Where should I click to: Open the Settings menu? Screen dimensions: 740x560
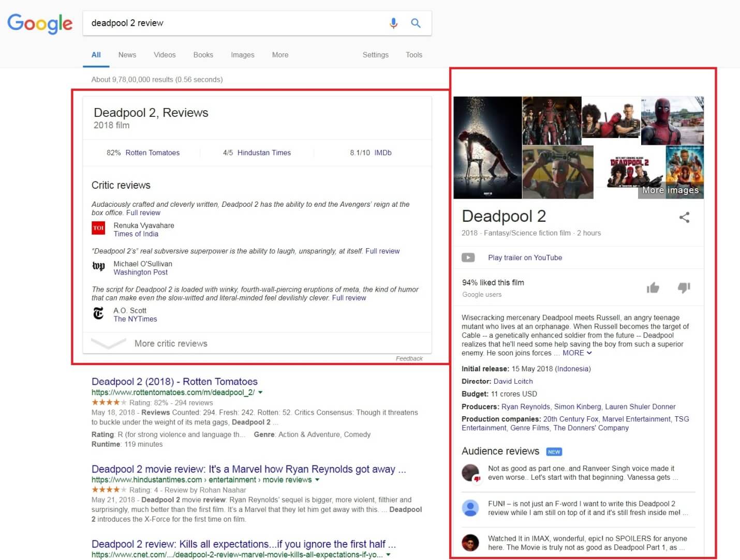(x=376, y=55)
